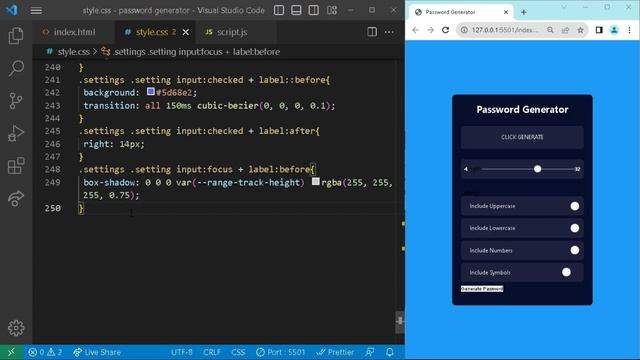Image resolution: width=640 pixels, height=360 pixels.
Task: Click line number 250 in the gutter
Action: (53, 208)
